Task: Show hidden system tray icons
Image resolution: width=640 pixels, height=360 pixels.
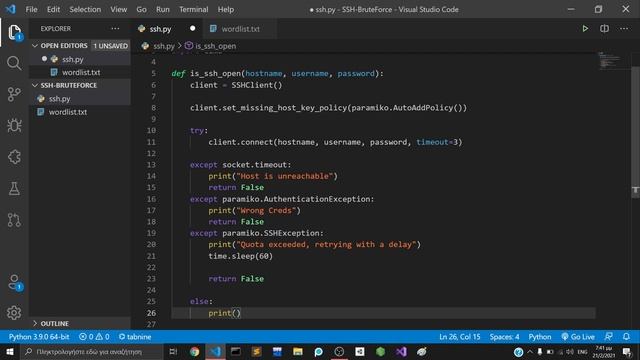Action: (530, 351)
